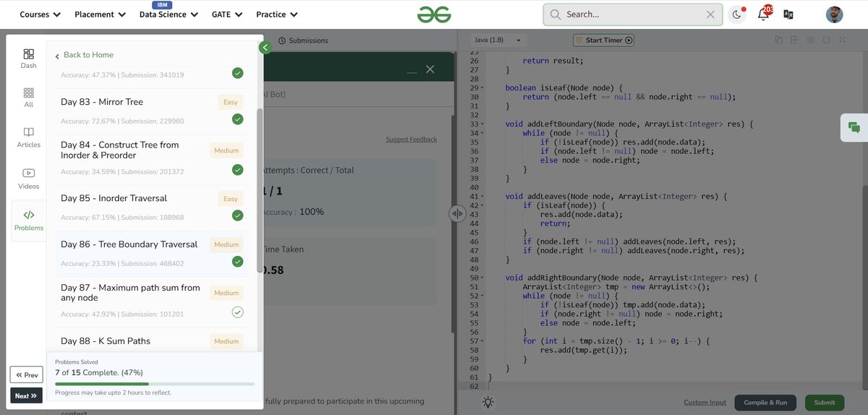The height and width of the screenshot is (415, 868).
Task: Click the Medium tag on Day 86
Action: point(226,245)
